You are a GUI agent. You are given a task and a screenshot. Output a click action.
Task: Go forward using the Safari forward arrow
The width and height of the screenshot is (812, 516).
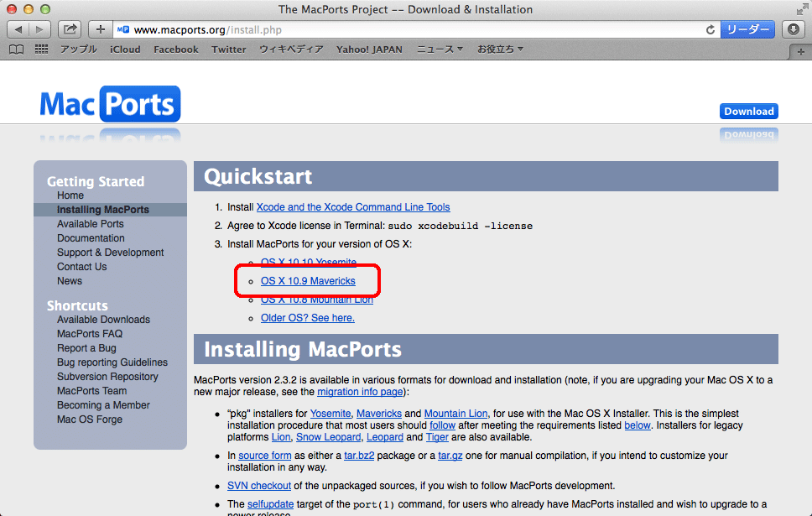click(x=40, y=29)
